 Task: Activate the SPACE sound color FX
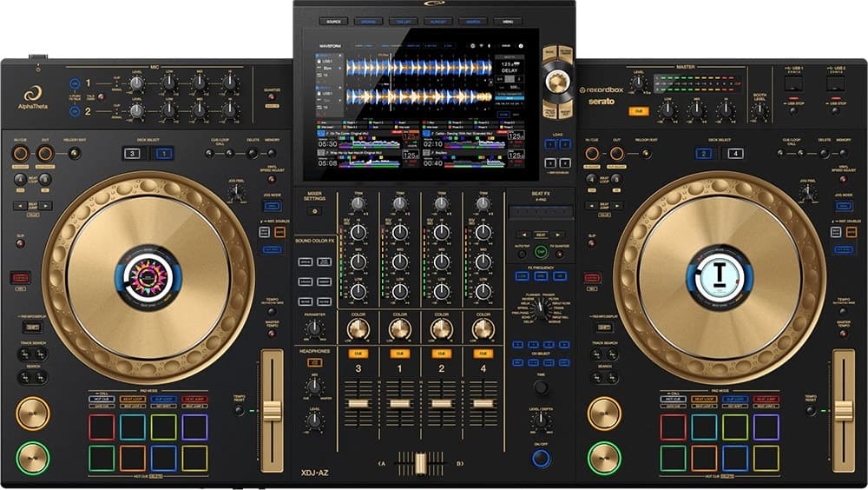[x=305, y=262]
